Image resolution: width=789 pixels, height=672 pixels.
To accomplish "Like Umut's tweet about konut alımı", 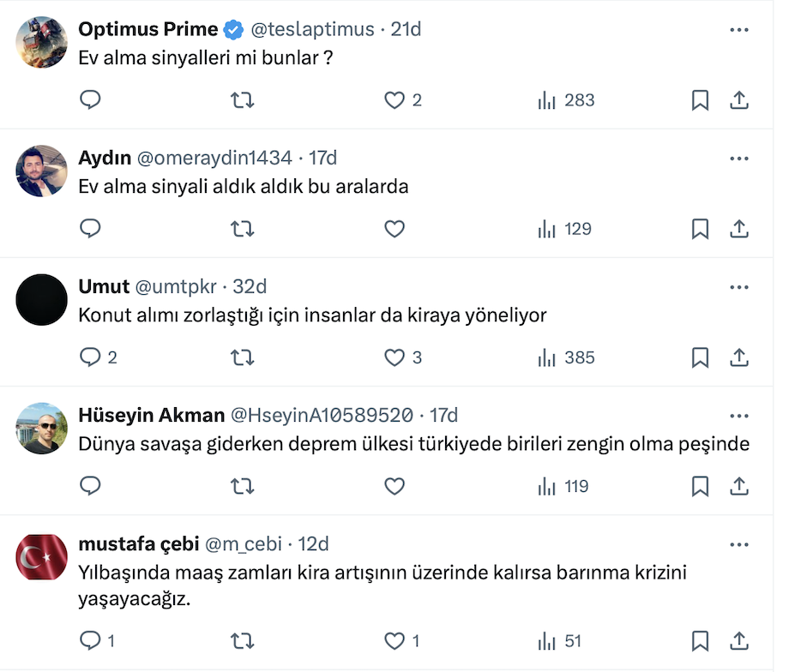I will (394, 357).
